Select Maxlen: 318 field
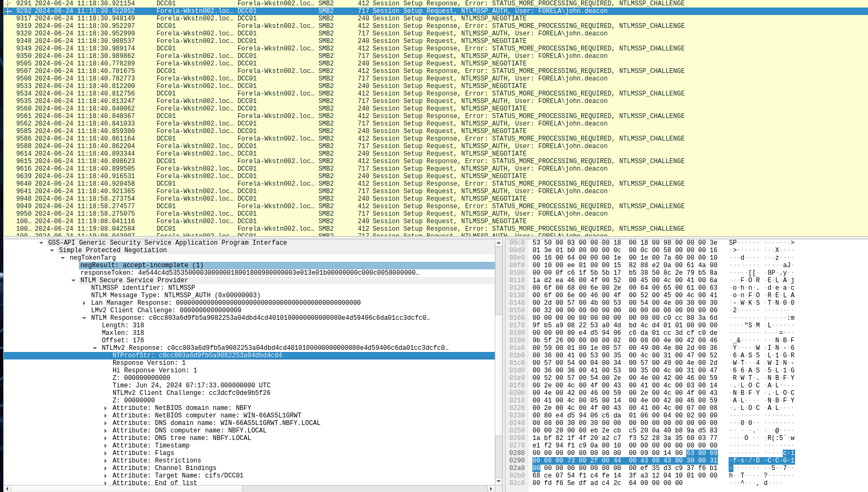The height and width of the screenshot is (492, 868). tap(123, 333)
